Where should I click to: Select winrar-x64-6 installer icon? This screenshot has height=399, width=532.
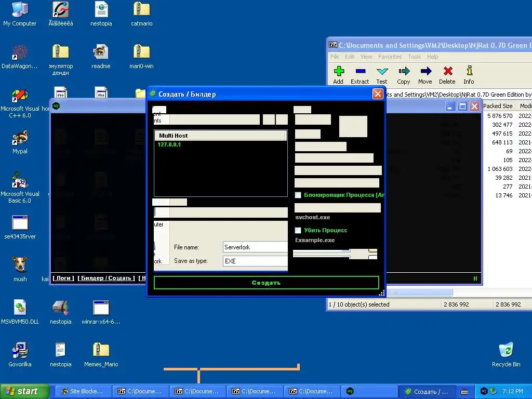pos(101,312)
